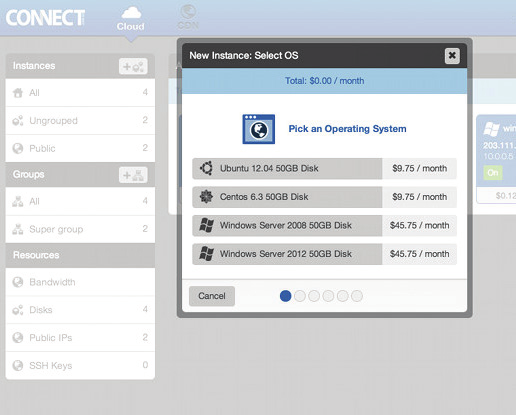
Task: Click Windows Server 2012 price $45.75
Action: (420, 254)
